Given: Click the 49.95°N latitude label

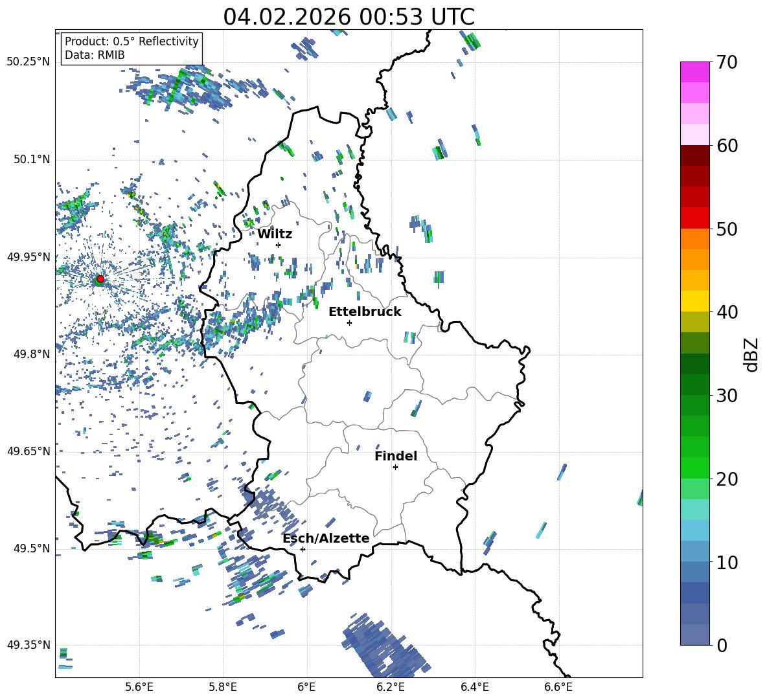Looking at the screenshot, I should tap(28, 256).
